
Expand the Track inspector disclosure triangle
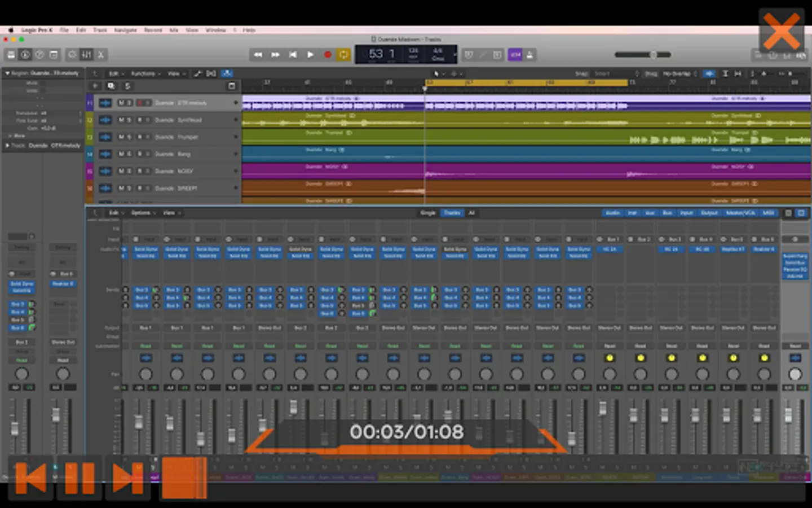point(7,146)
